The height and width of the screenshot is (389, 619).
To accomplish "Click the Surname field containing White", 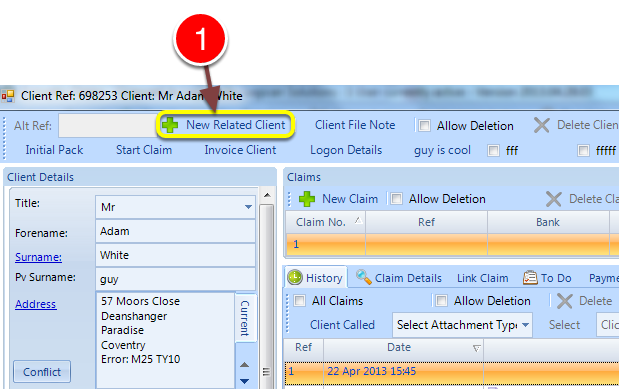I will coord(175,255).
